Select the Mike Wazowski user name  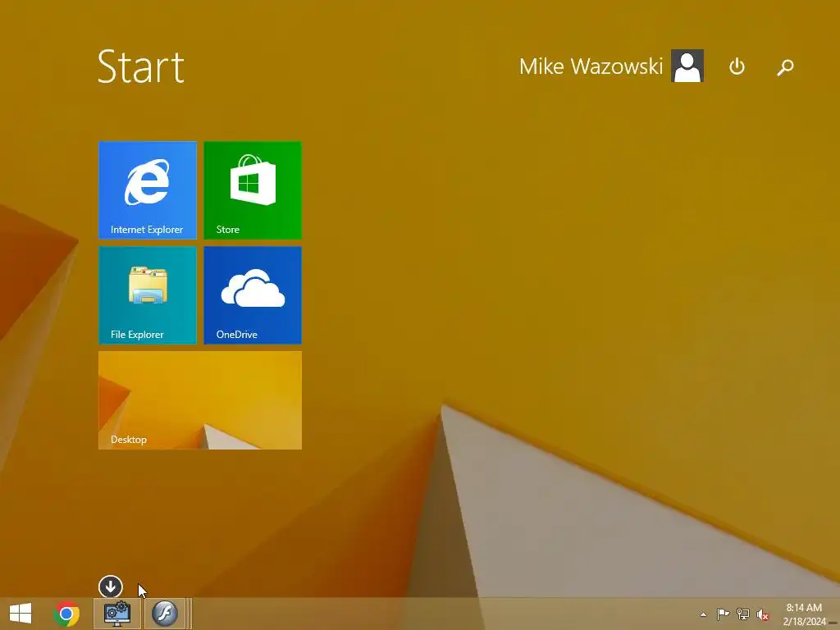tap(591, 66)
